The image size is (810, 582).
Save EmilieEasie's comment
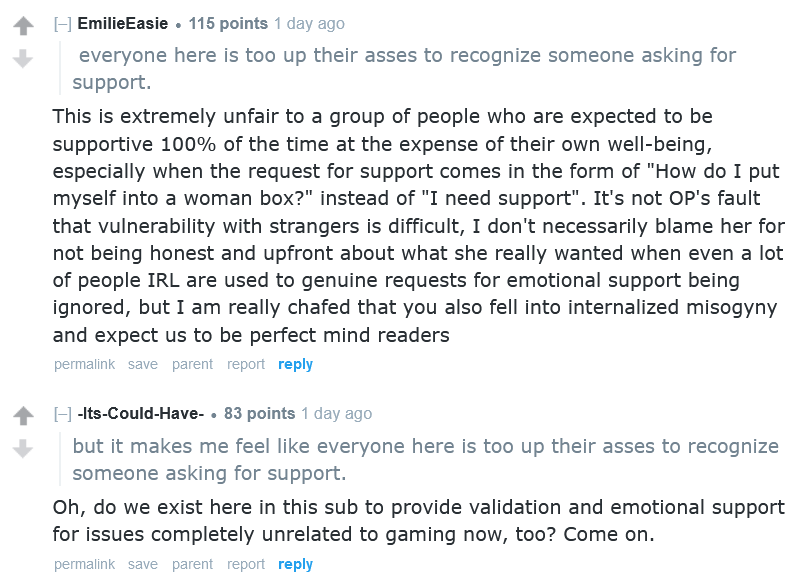pyautogui.click(x=143, y=365)
